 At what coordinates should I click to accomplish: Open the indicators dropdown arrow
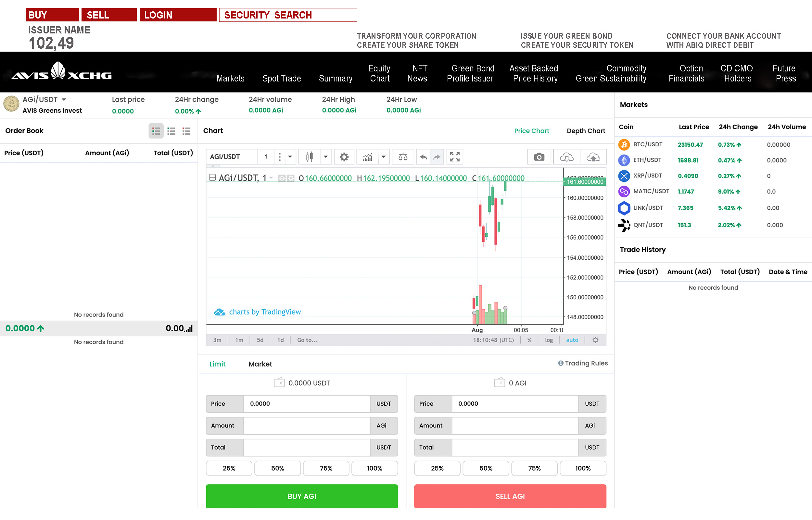[383, 157]
